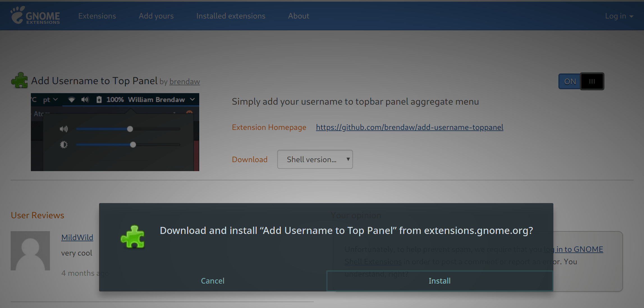This screenshot has width=644, height=308.
Task: Click MildWild's avatar placeholder image
Action: point(30,250)
